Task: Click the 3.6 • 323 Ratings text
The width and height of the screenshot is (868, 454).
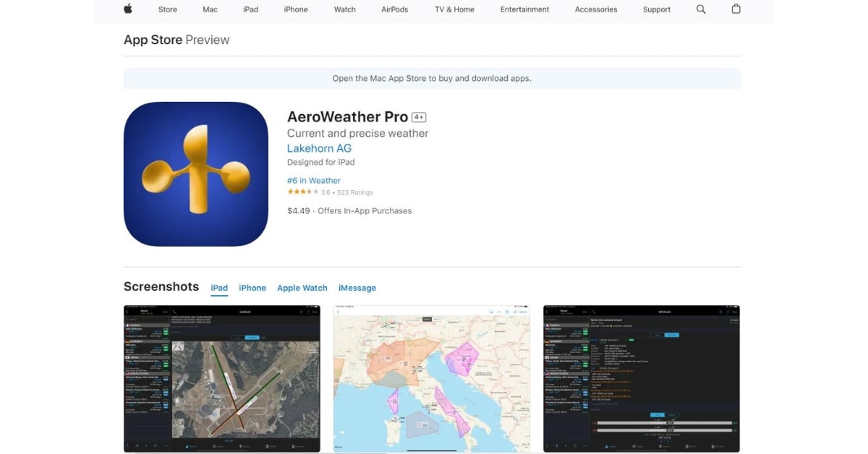Action: (347, 192)
